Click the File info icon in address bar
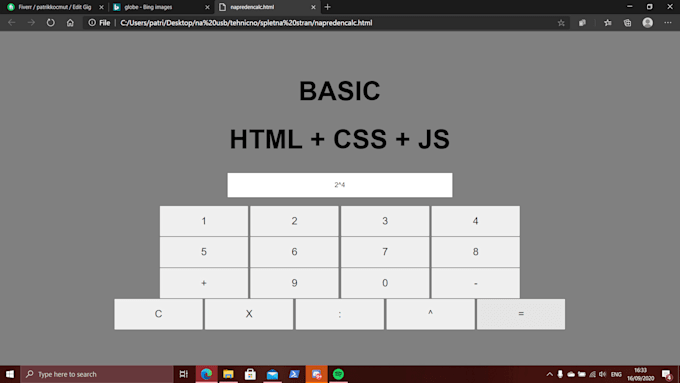This screenshot has width=680, height=383. pos(92,23)
